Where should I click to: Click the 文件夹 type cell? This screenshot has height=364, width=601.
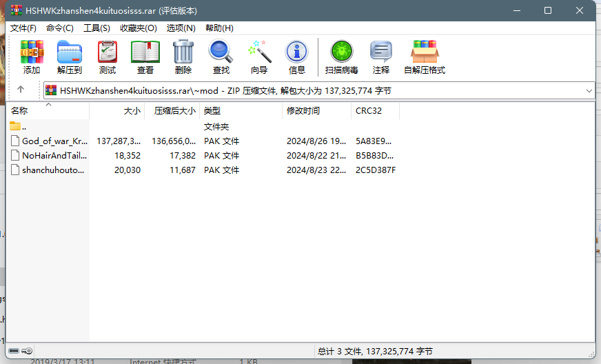(216, 127)
